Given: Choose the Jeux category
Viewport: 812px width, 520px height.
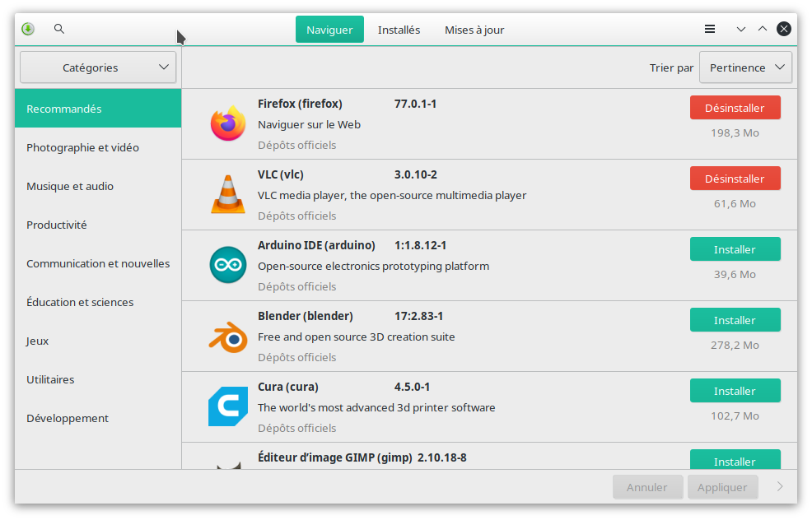Looking at the screenshot, I should 38,341.
